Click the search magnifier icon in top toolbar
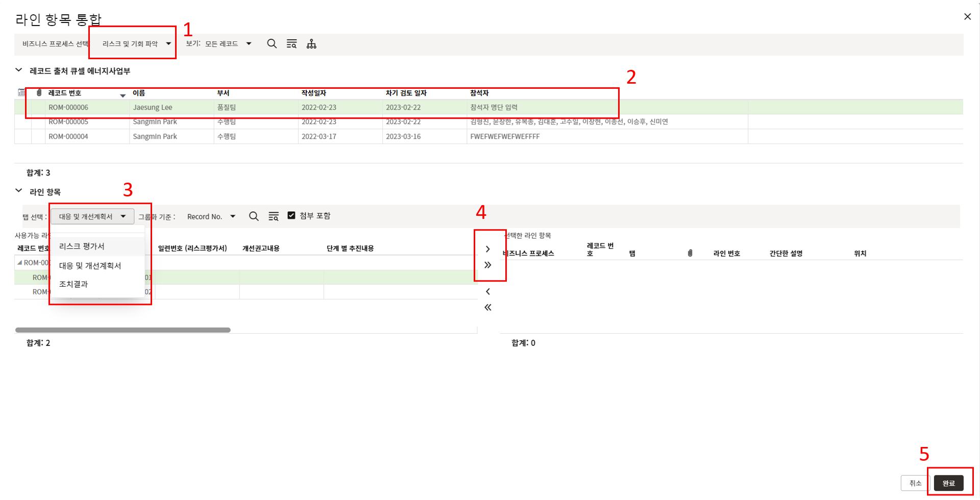Viewport: 980px width, 500px height. [x=272, y=44]
